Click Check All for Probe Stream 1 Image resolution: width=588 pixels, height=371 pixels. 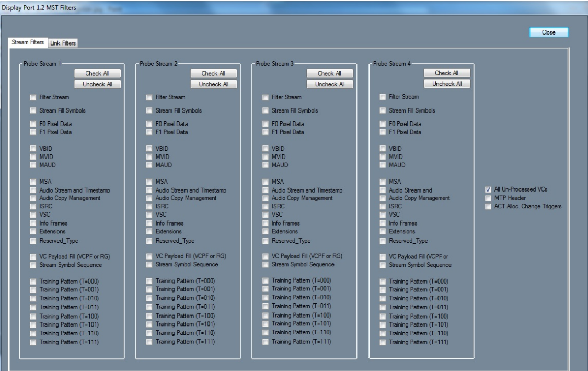coord(97,73)
